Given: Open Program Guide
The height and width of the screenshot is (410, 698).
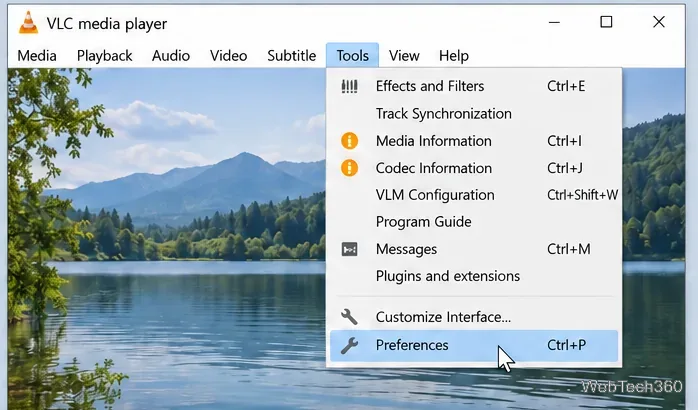Looking at the screenshot, I should [474, 222].
